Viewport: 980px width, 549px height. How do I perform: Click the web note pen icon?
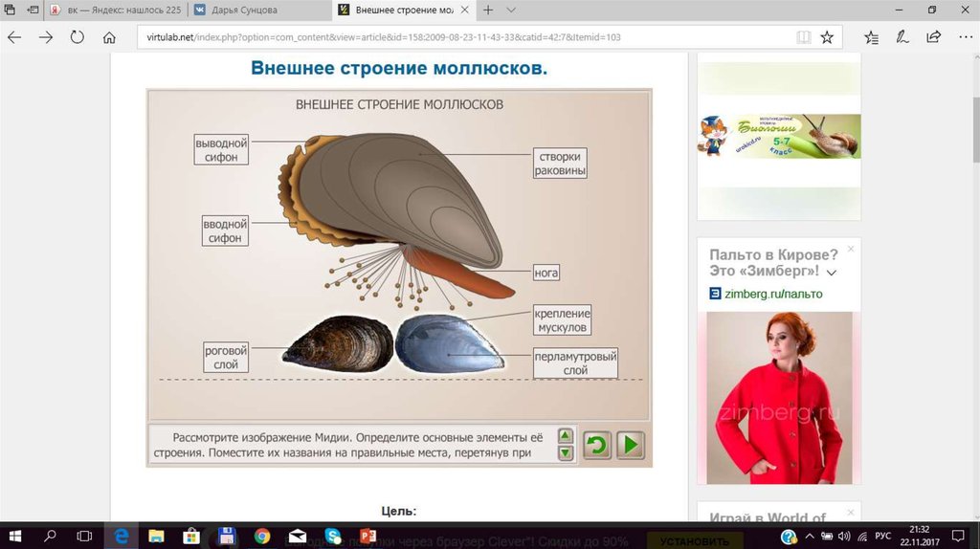[902, 37]
